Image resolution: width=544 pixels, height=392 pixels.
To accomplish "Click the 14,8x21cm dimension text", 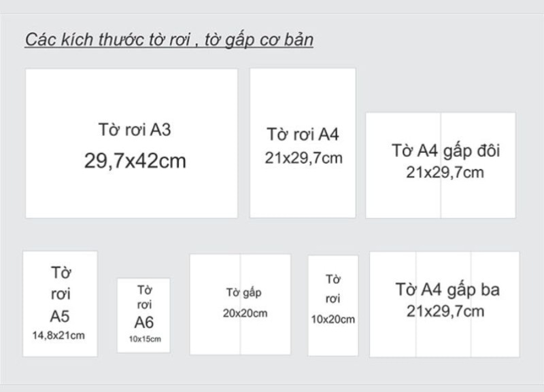I will coord(59,335).
